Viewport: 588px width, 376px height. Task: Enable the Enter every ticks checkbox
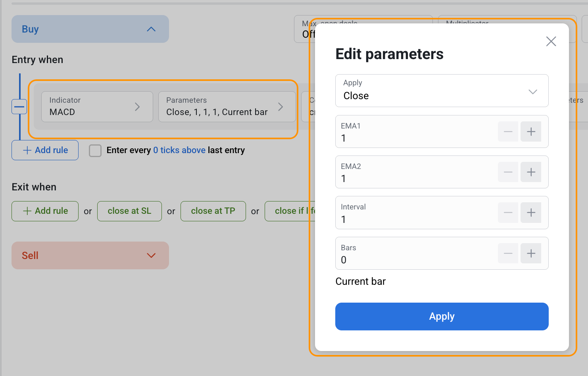95,151
